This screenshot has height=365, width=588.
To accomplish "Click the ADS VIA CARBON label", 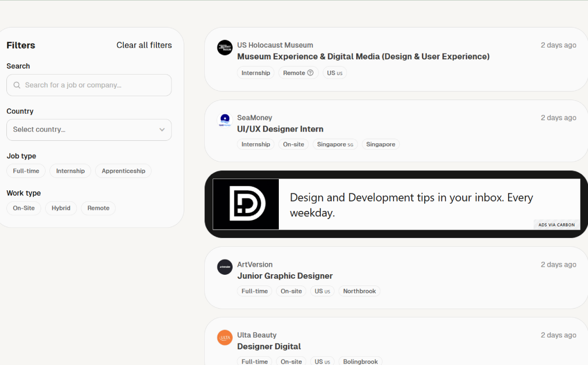I will 557,225.
